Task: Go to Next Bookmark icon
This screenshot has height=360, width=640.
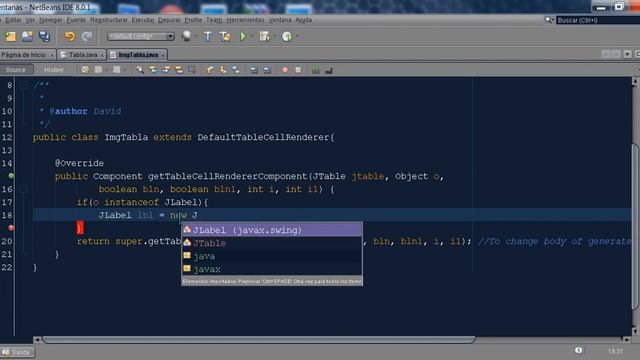Action: [223, 70]
